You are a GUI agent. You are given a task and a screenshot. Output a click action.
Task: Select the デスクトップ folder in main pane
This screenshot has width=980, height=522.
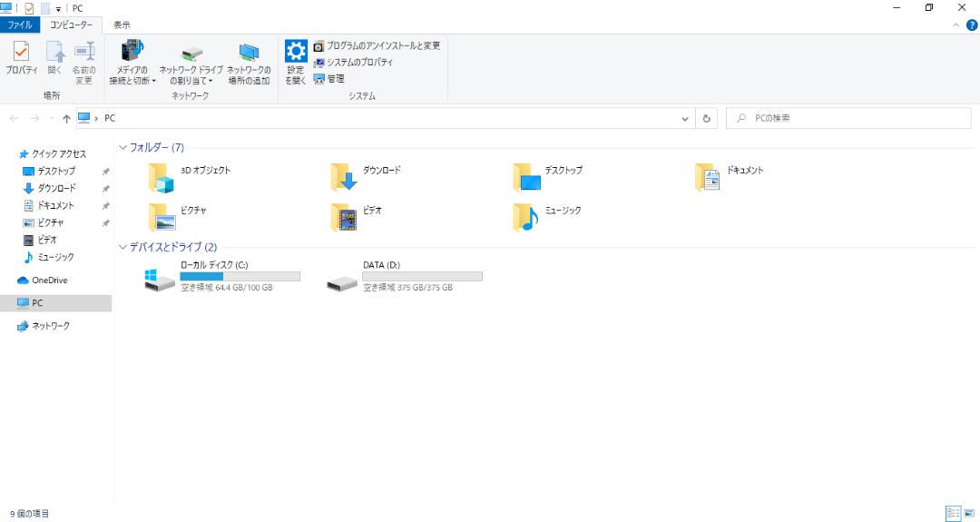[547, 177]
